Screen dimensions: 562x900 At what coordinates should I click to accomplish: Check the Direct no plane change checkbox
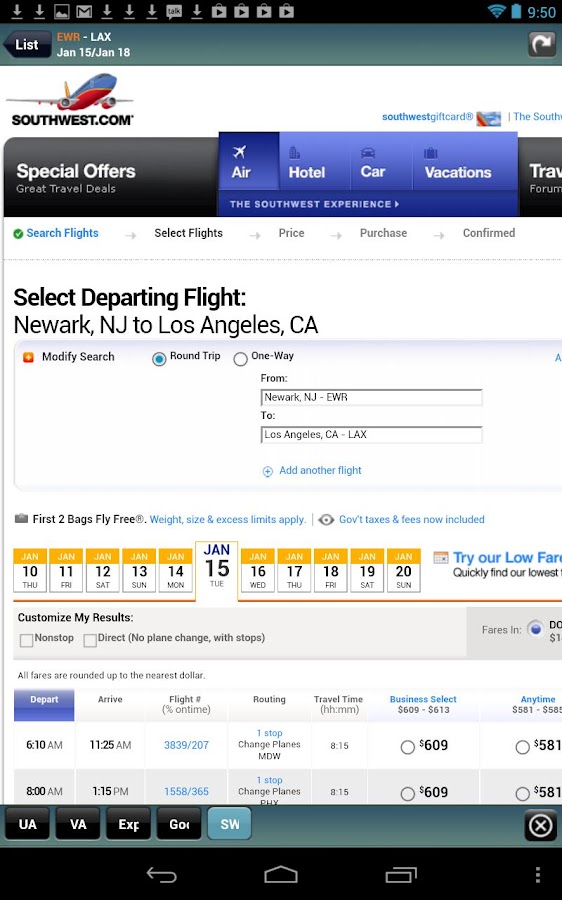pos(90,641)
